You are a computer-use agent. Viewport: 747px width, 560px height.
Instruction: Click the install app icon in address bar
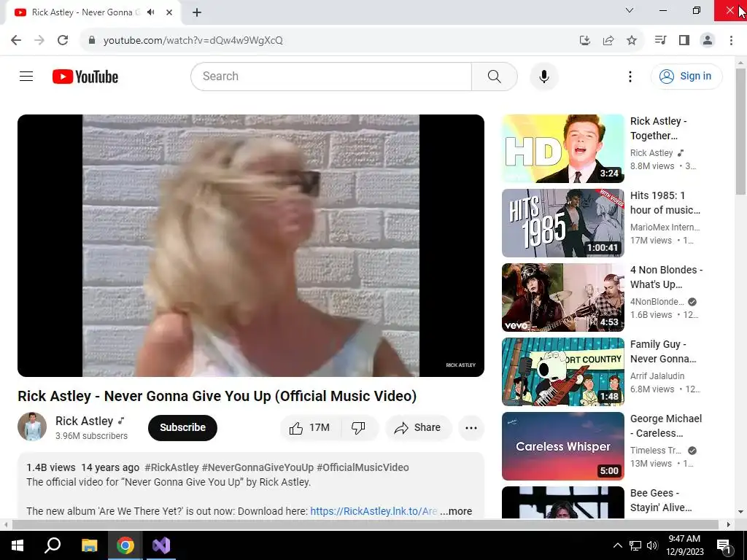(x=585, y=40)
